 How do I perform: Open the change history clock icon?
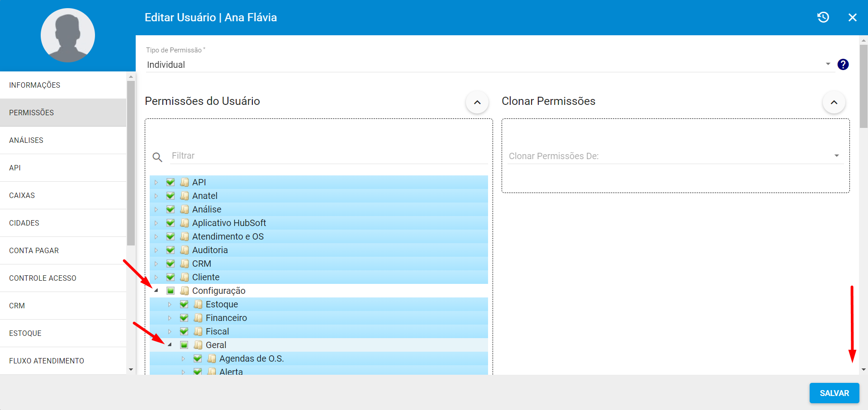tap(823, 17)
